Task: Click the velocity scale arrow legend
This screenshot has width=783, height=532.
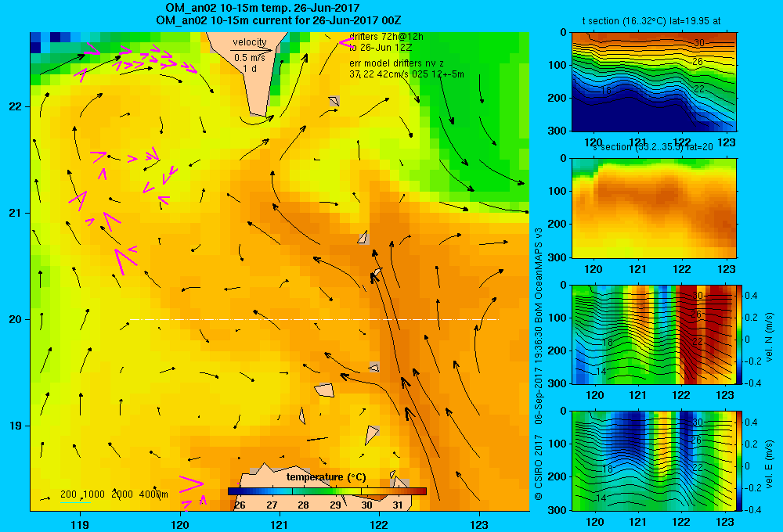Action: point(251,50)
